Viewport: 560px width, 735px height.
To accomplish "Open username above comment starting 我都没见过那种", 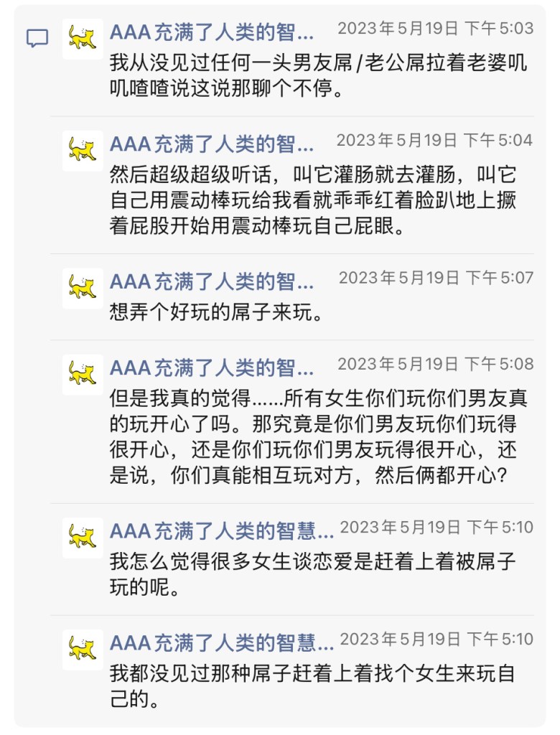I will coord(222,642).
